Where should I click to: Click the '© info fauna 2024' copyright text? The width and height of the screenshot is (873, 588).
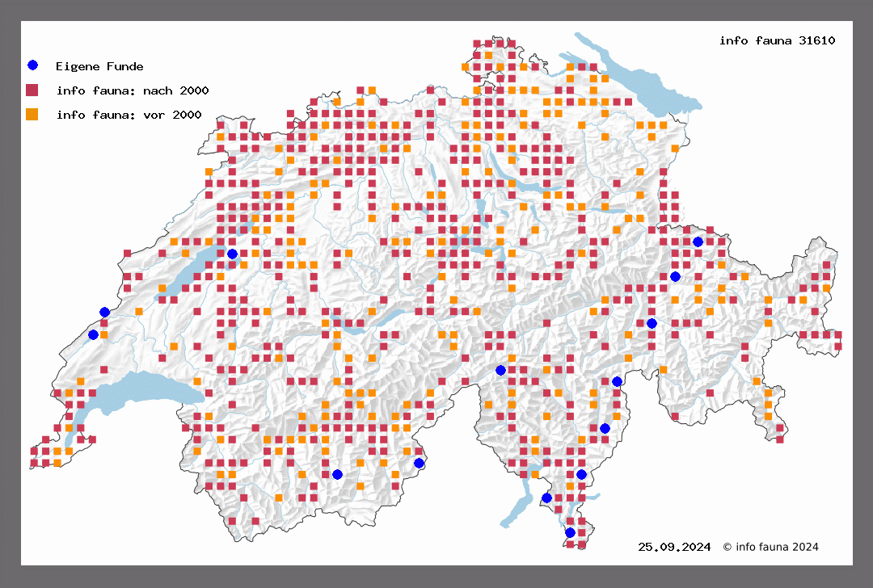coord(770,547)
